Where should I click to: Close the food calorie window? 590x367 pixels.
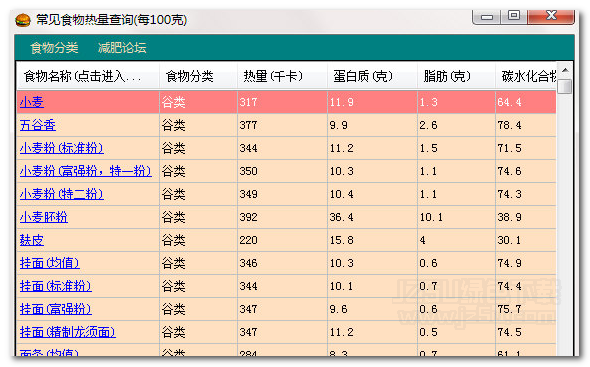[x=551, y=16]
